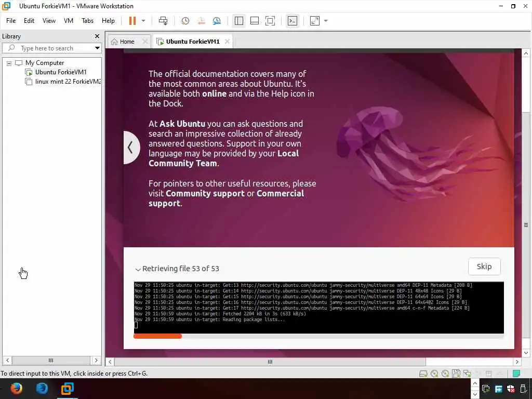Click the orange Suspend VM pause icon

coord(132,21)
